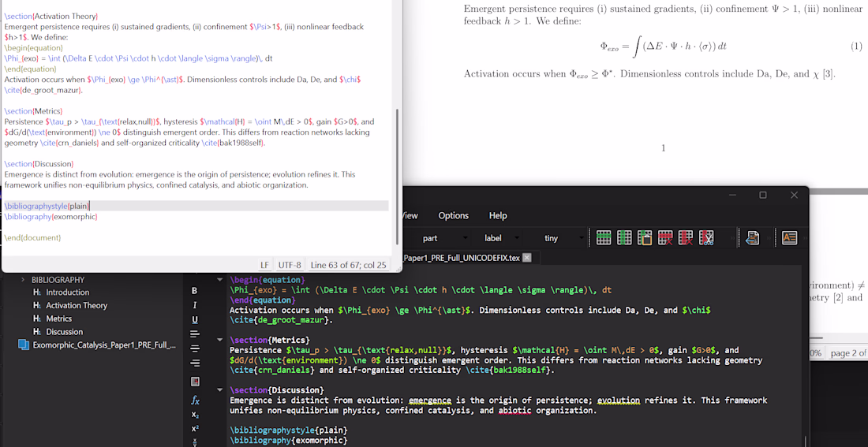Image resolution: width=868 pixels, height=447 pixels.
Task: Click \cite{bak1988self} in the dark TeXstudio editor
Action: 509,371
